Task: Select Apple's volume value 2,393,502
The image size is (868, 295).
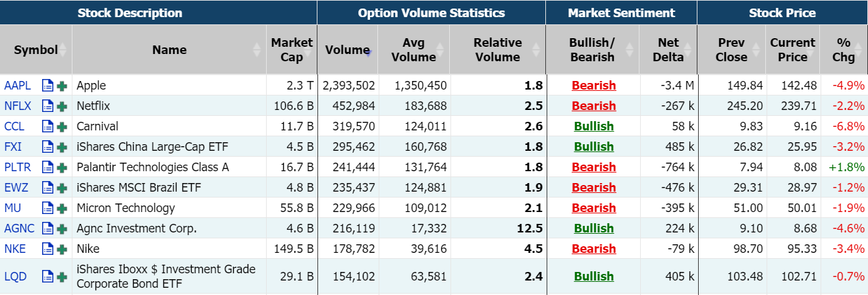Action: (x=349, y=86)
